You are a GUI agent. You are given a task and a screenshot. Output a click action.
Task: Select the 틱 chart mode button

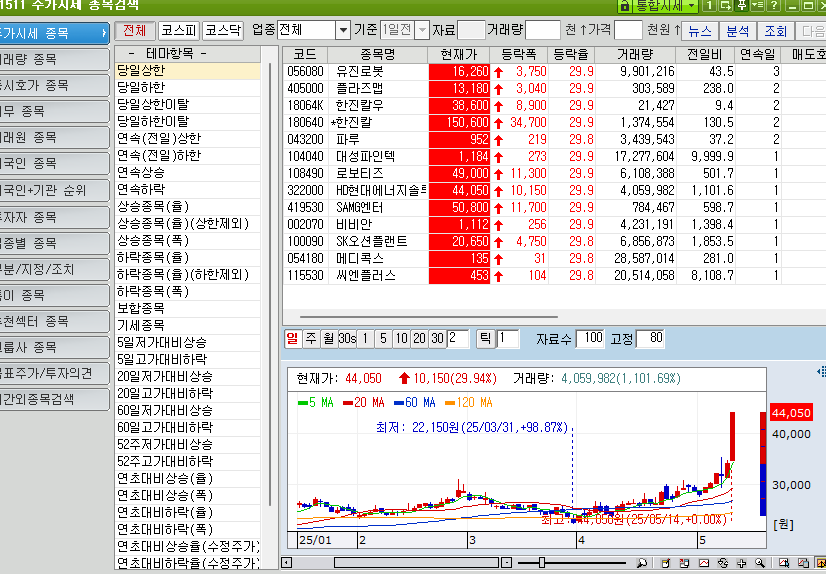click(485, 338)
